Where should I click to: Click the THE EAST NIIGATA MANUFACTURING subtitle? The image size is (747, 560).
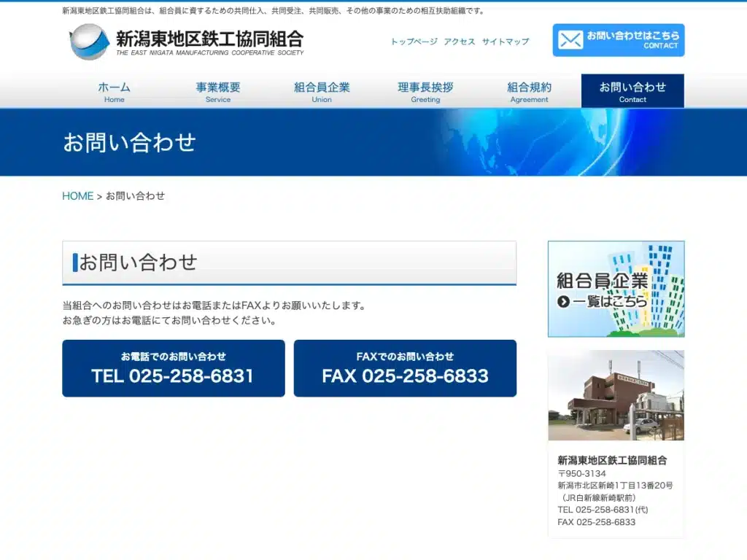[x=209, y=52]
